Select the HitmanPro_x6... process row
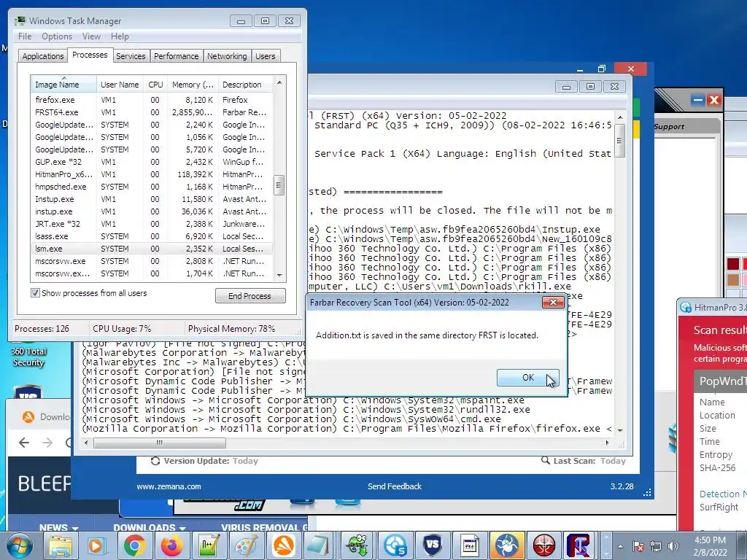 (152, 174)
